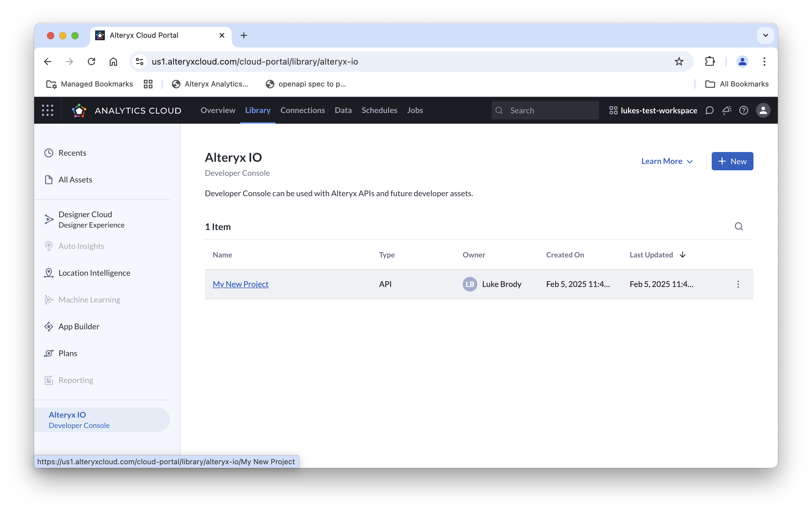Open Location Intelligence in the sidebar

tap(94, 273)
